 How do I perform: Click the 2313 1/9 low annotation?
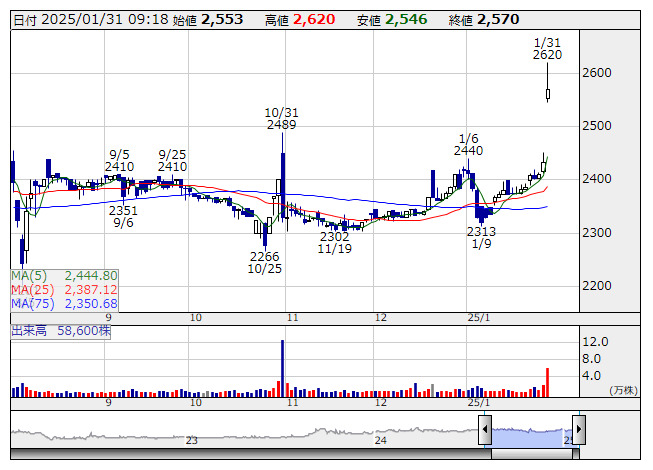coord(482,237)
